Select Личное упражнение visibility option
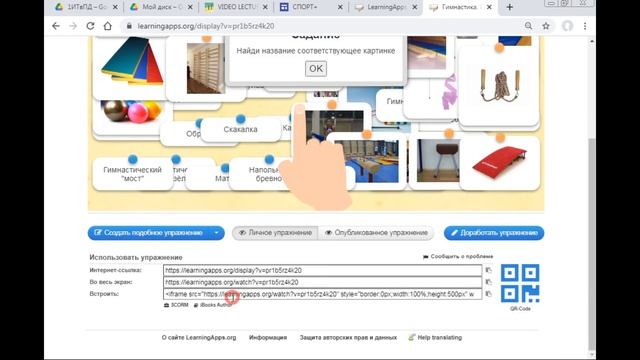The height and width of the screenshot is (360, 640). click(x=275, y=233)
